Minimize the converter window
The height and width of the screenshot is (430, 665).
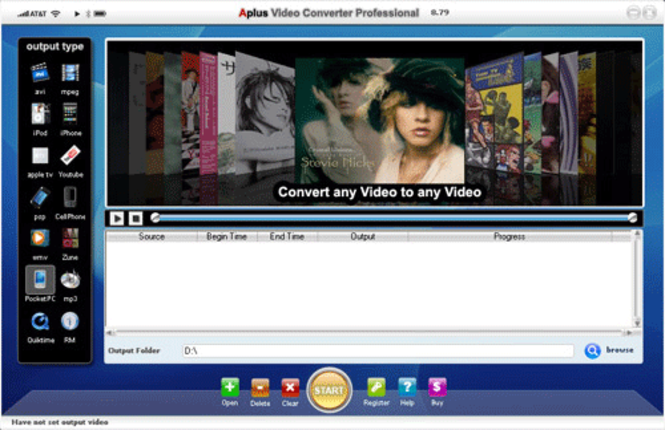coord(633,13)
